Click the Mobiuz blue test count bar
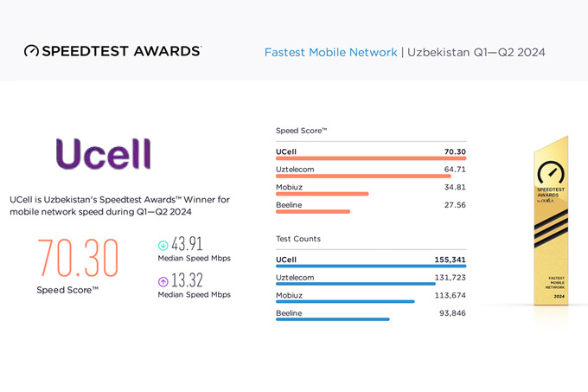588x392 pixels. [x=345, y=301]
